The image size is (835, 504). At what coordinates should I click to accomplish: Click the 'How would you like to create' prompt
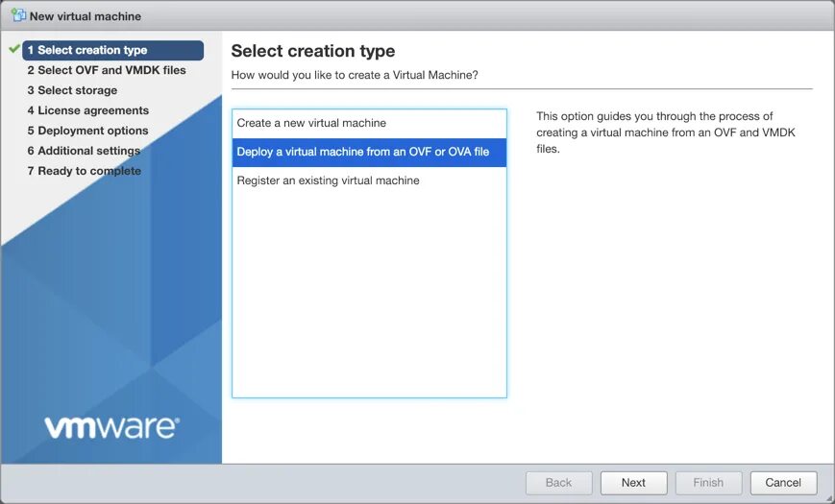tap(355, 75)
